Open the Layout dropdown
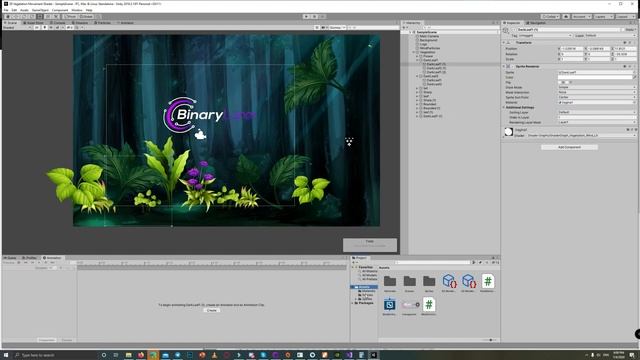Image resolution: width=640 pixels, height=360 pixels. pyautogui.click(x=625, y=16)
